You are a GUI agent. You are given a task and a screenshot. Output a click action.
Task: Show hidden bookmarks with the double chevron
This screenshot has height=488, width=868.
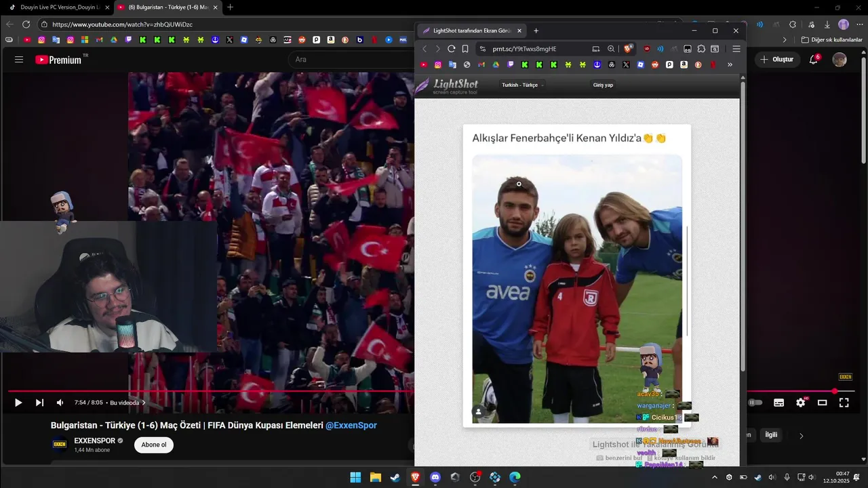pos(730,65)
